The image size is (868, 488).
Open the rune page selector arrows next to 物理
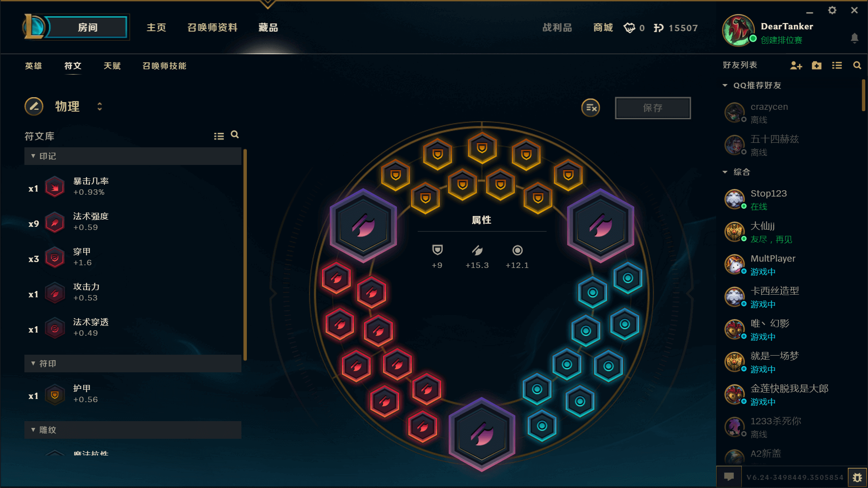99,107
